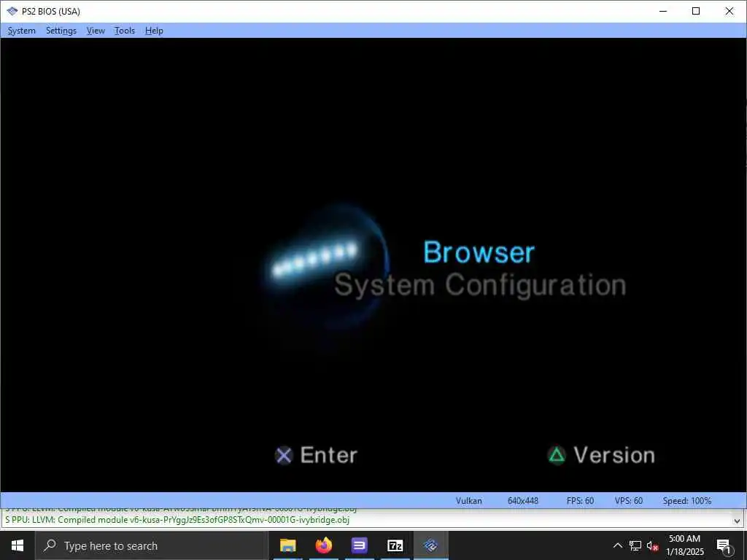Click the network tray icon
The height and width of the screenshot is (560, 747).
pos(635,545)
